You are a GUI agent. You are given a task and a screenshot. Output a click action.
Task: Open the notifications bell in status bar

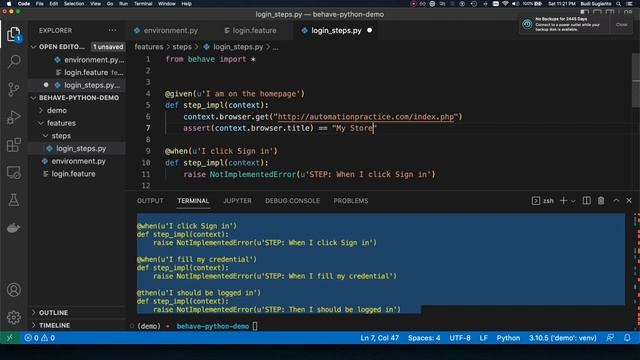tap(627, 338)
